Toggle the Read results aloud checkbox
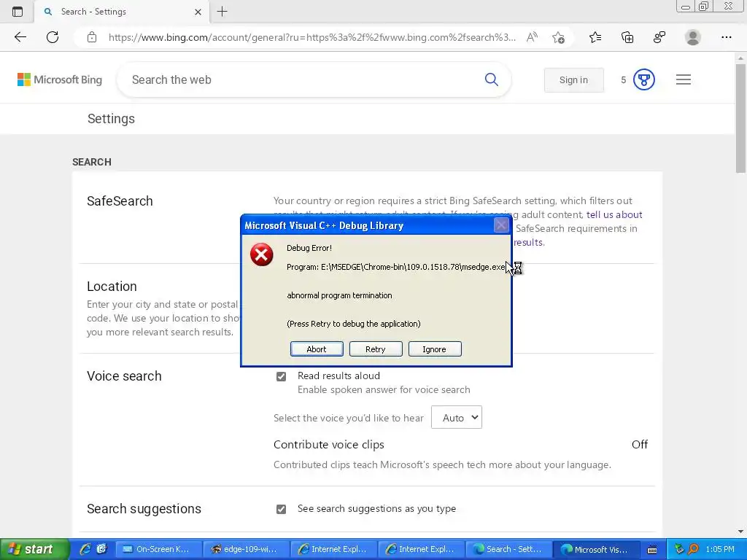 pos(281,376)
